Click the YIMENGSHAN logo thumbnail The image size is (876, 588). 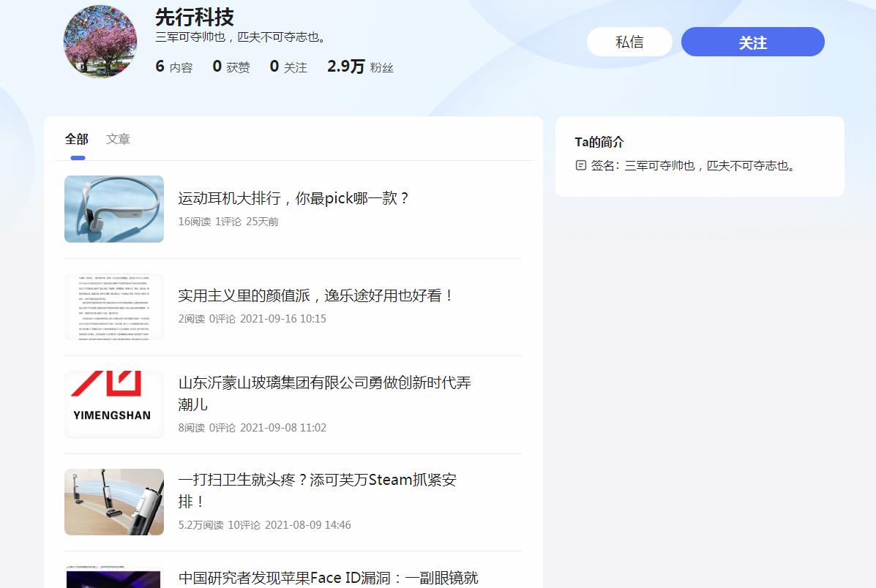pos(114,404)
